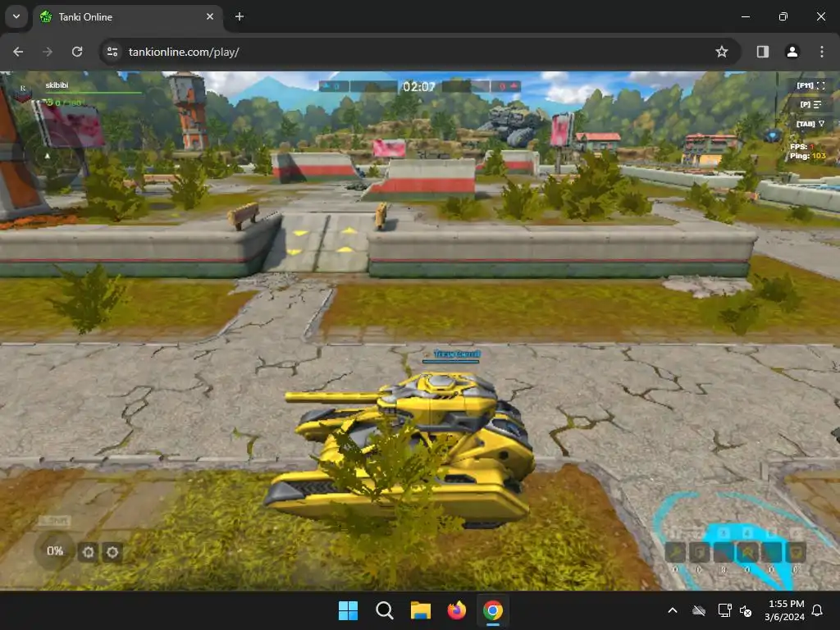Toggle fullscreen with the [F11] button
Screen dimensions: 840x630
point(810,85)
